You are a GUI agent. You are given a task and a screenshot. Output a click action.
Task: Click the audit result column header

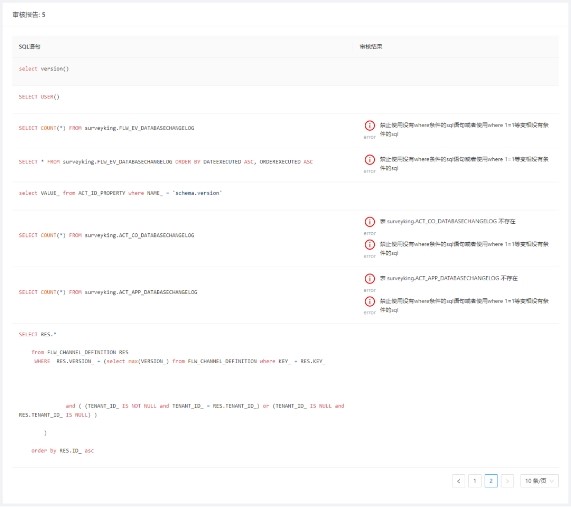[x=371, y=46]
